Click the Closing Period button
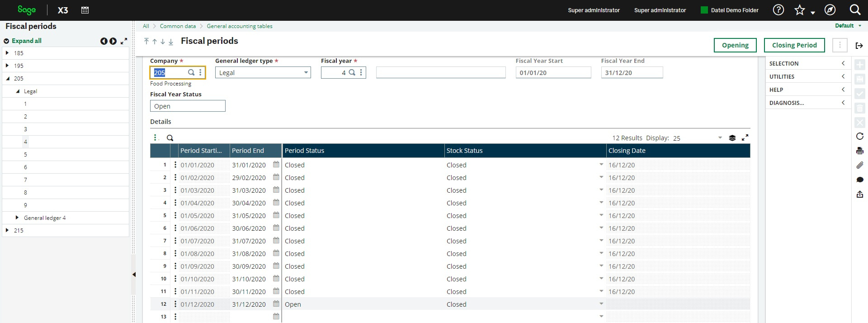The image size is (868, 323). (x=794, y=45)
